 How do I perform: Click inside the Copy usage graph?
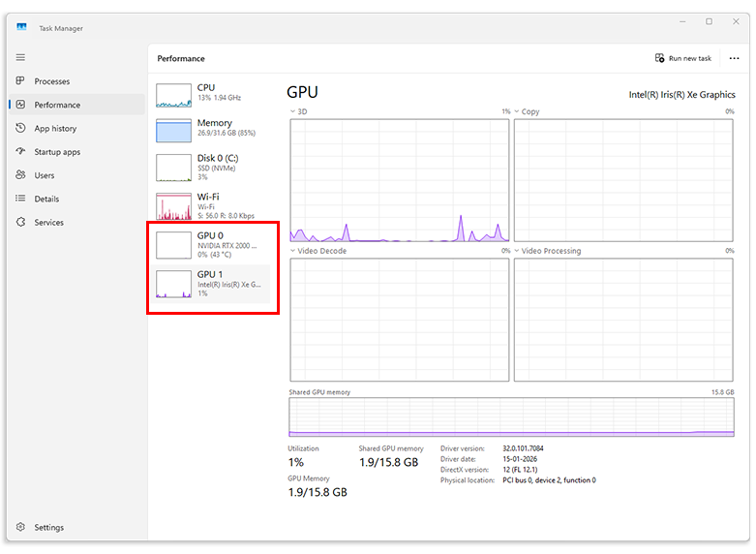623,180
